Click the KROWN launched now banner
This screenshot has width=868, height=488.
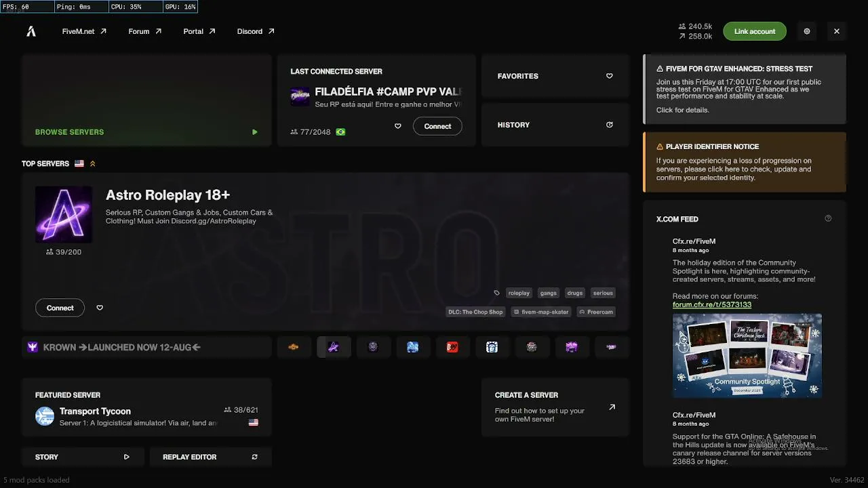[x=146, y=347]
